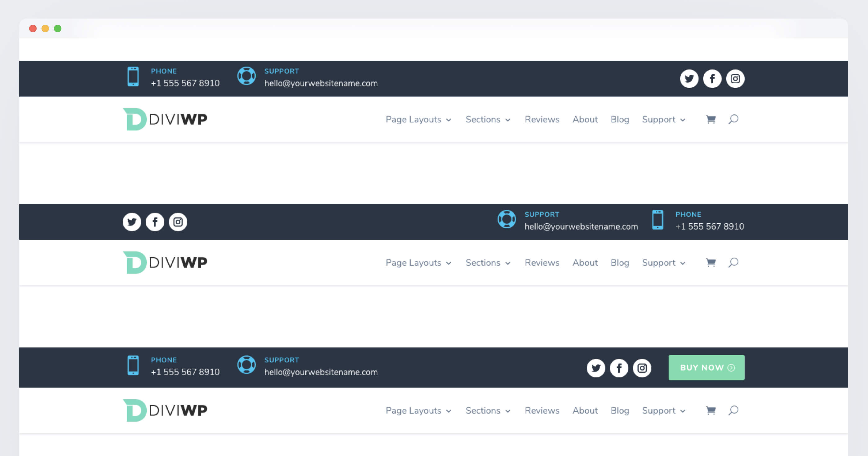Screen dimensions: 868x456
Task: Click the DiviWP logo in the second header
Action: tap(165, 262)
